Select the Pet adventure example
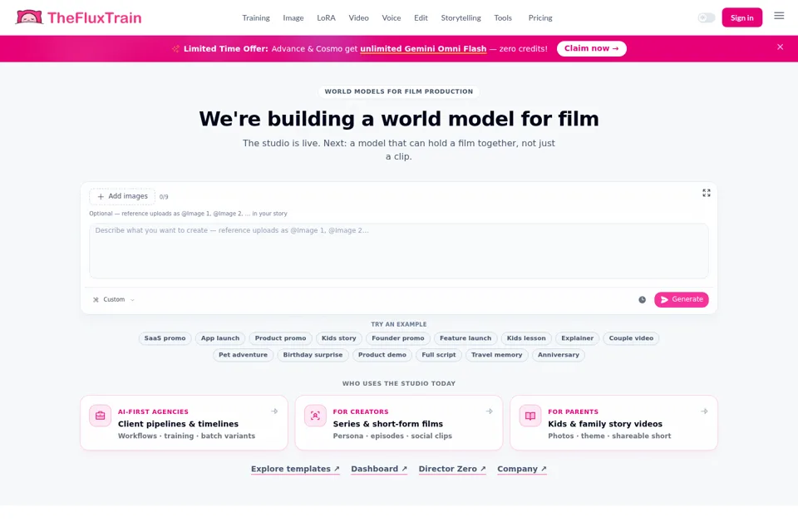Image resolution: width=798 pixels, height=532 pixels. [x=244, y=355]
